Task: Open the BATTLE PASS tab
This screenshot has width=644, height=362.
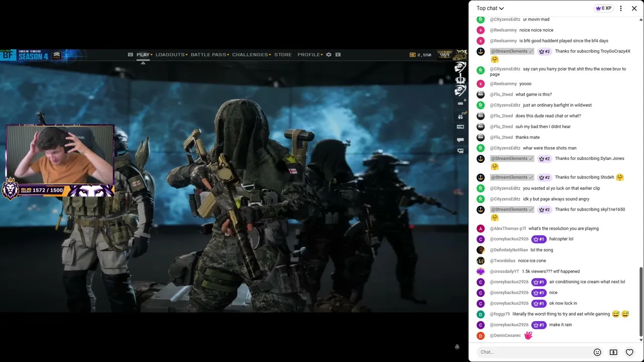Action: [208, 54]
